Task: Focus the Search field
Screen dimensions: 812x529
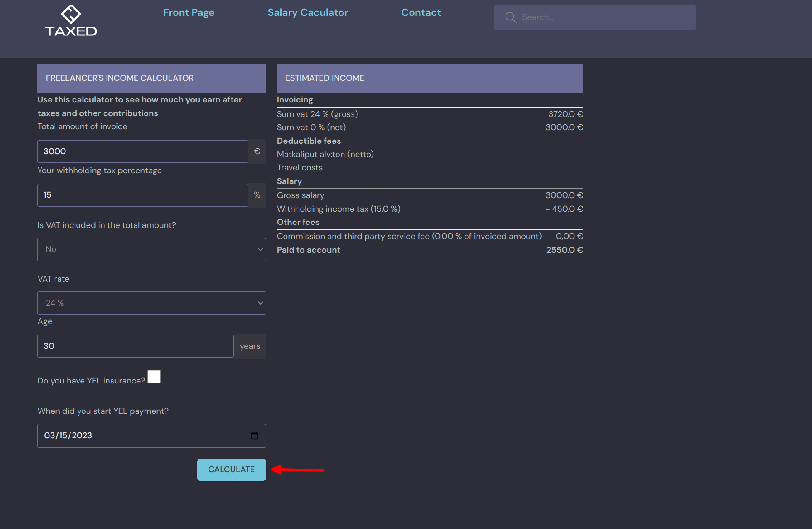Action: 595,17
